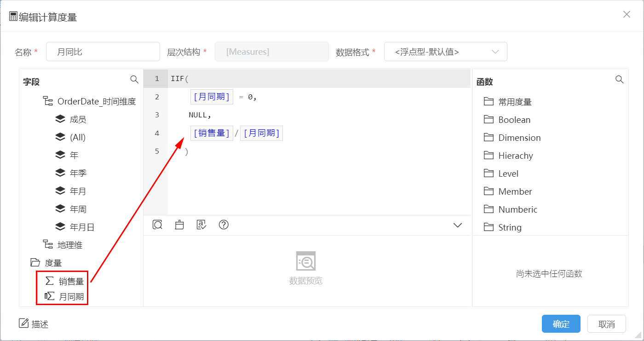Click the 描述 edit icon
This screenshot has height=341, width=644.
pos(23,324)
